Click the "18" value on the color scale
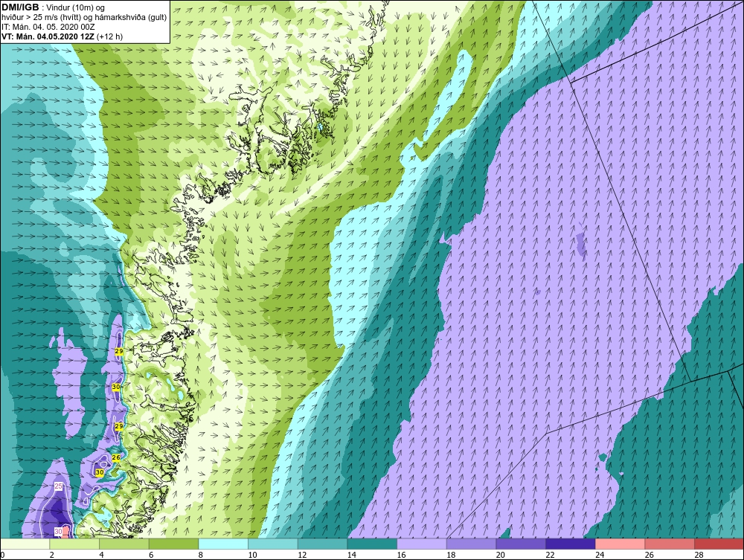Image resolution: width=744 pixels, height=560 pixels. pyautogui.click(x=450, y=555)
